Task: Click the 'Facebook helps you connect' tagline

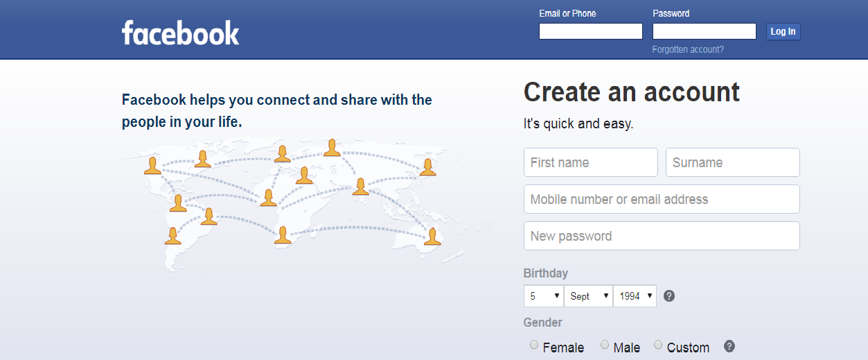Action: pos(277,111)
